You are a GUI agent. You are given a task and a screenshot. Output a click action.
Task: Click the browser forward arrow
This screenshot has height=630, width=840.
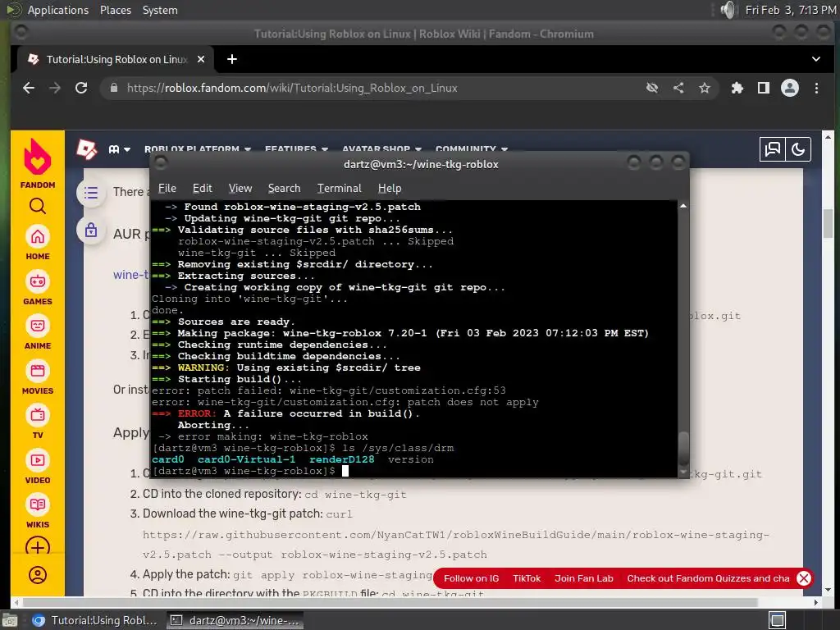tap(55, 88)
